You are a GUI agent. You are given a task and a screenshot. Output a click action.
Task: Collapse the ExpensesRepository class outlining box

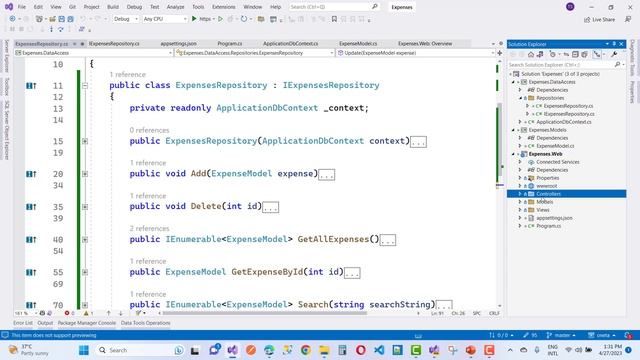[85, 86]
